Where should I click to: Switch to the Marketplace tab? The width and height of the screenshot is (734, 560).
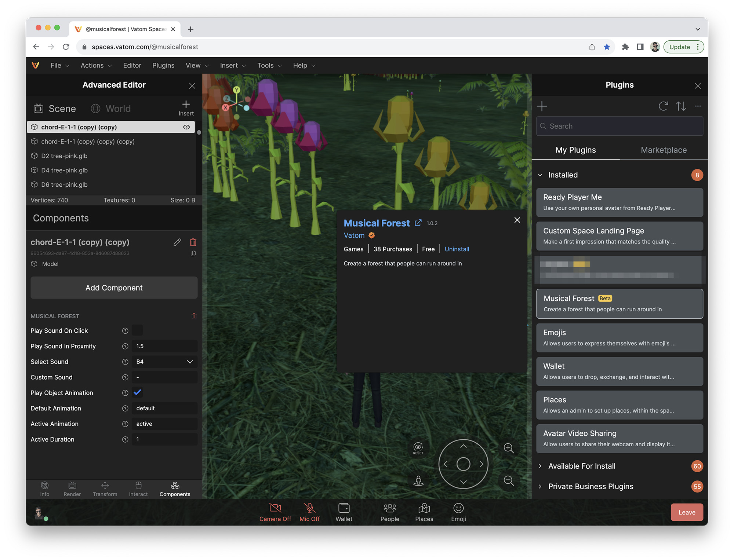[664, 150]
